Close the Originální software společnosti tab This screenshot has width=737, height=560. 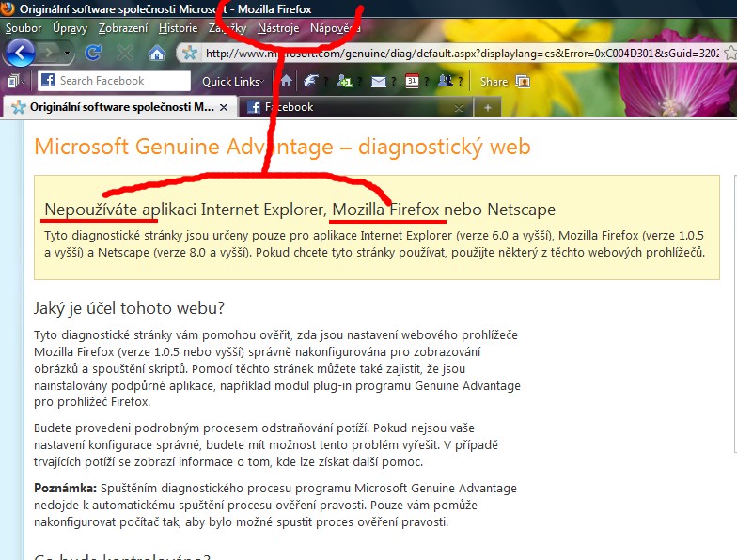pyautogui.click(x=224, y=107)
